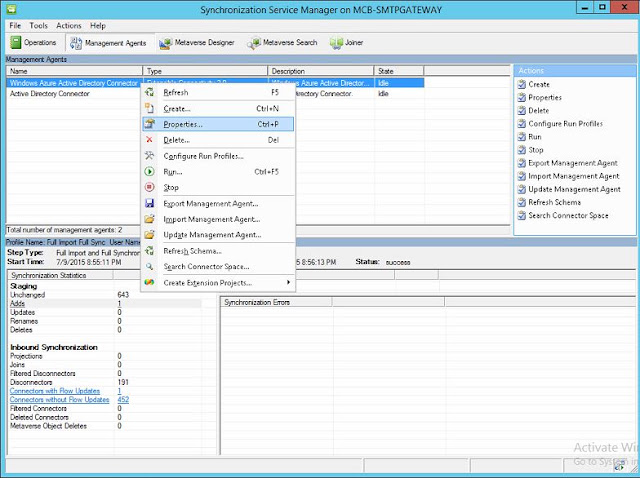Click the Operations toolbar icon

[x=16, y=42]
